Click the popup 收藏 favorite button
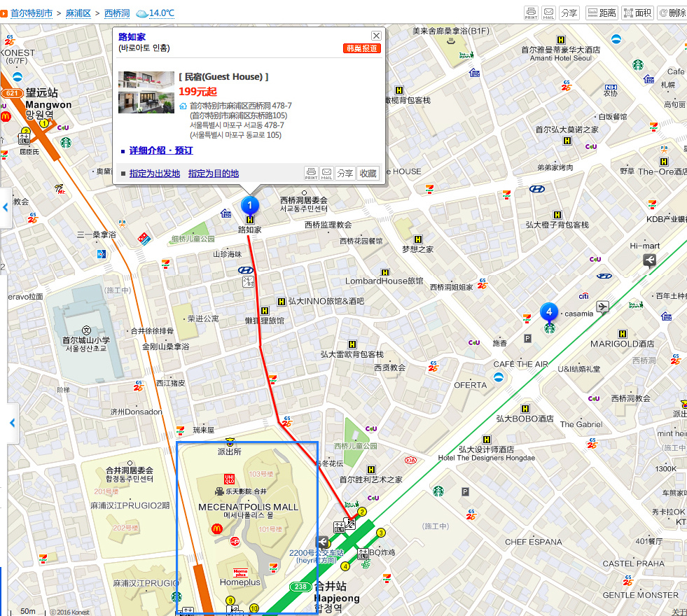687x616 pixels. tap(368, 173)
